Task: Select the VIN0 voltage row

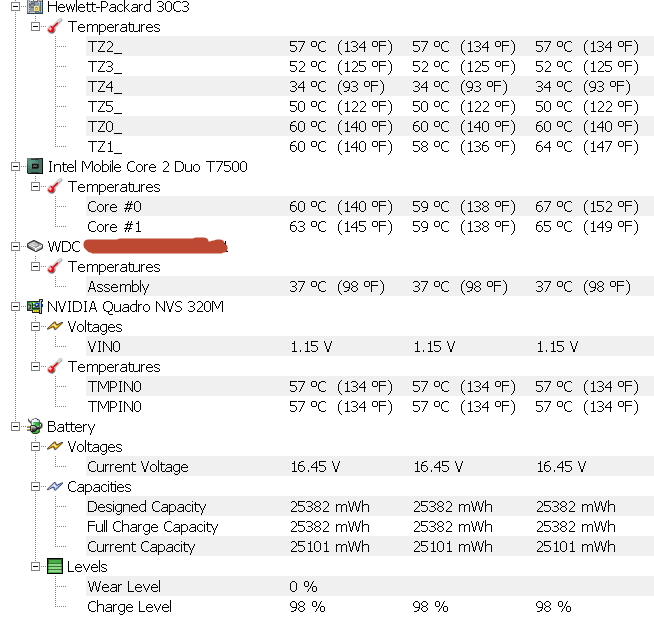Action: click(x=370, y=347)
